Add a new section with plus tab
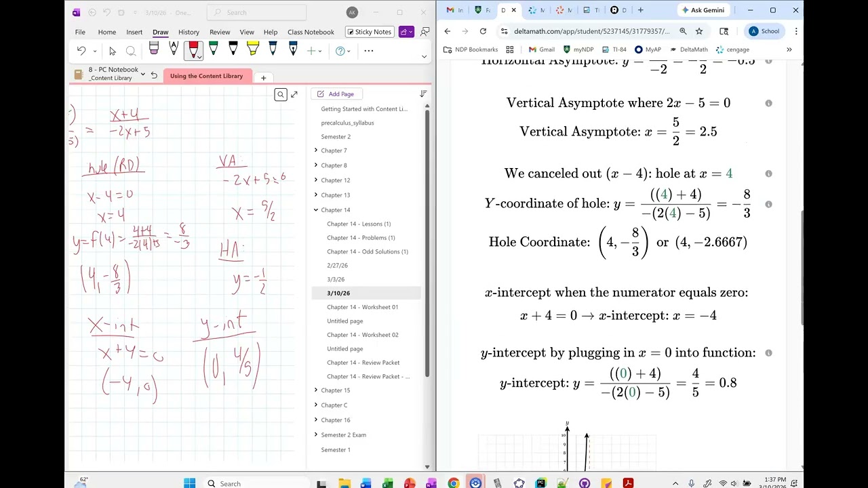 [263, 77]
